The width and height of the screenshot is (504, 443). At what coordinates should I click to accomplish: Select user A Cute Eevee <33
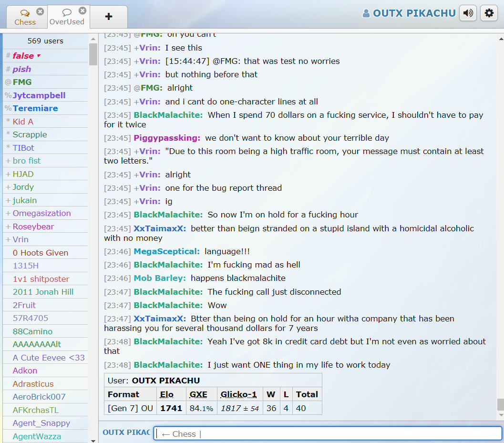pyautogui.click(x=49, y=358)
